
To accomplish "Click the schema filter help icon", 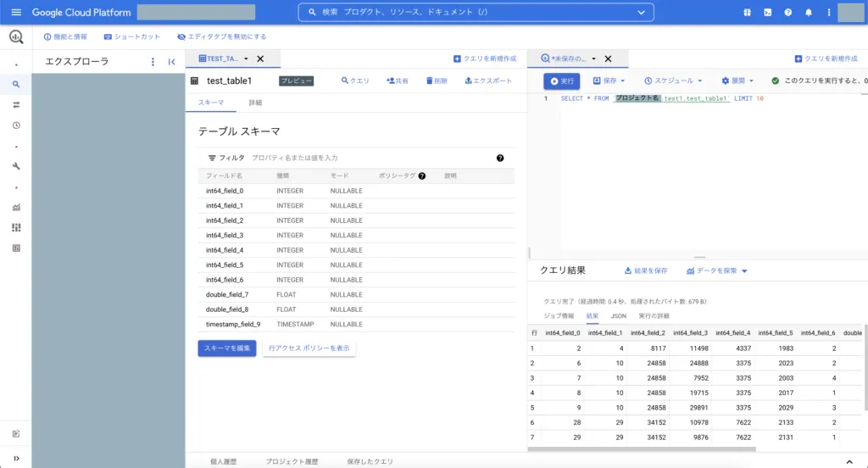I will 500,158.
